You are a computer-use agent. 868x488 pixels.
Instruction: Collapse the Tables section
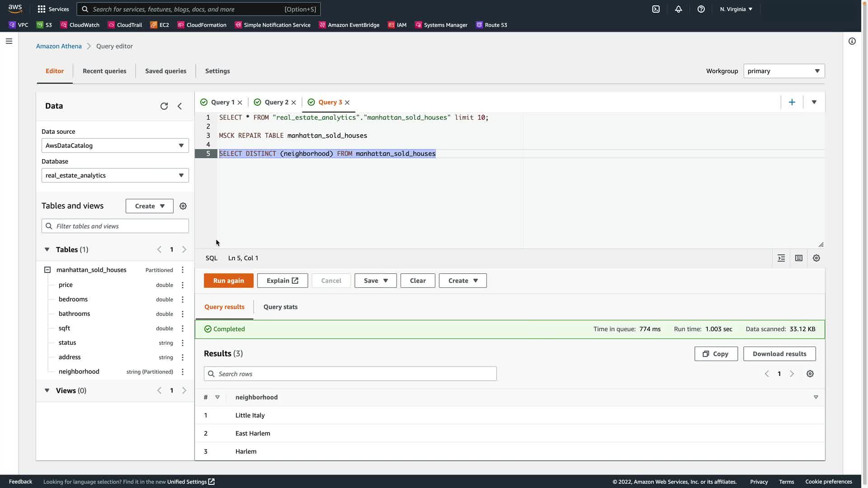[x=47, y=249]
